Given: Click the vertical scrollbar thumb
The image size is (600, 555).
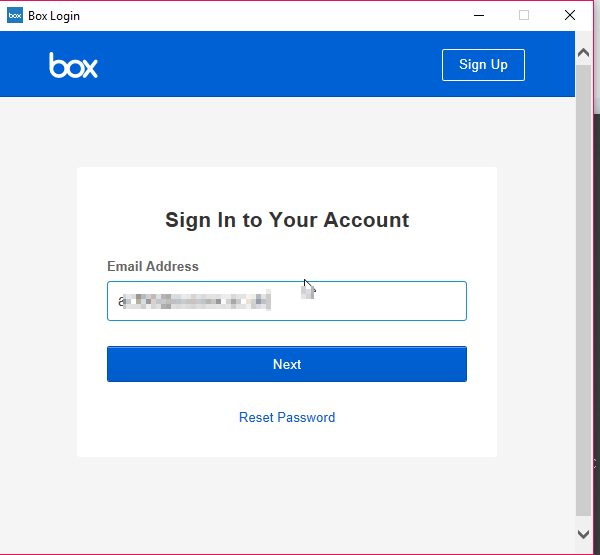Looking at the screenshot, I should pos(584,290).
